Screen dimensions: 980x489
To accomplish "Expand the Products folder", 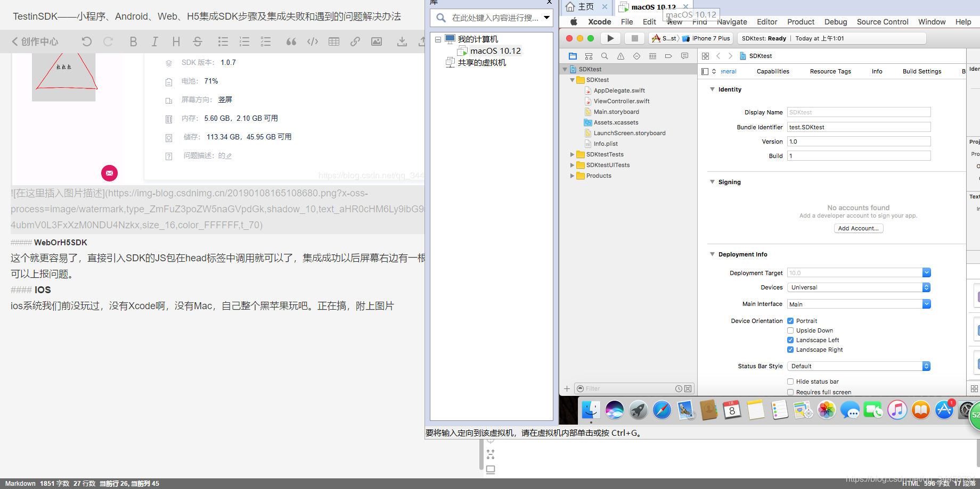I will pos(573,176).
